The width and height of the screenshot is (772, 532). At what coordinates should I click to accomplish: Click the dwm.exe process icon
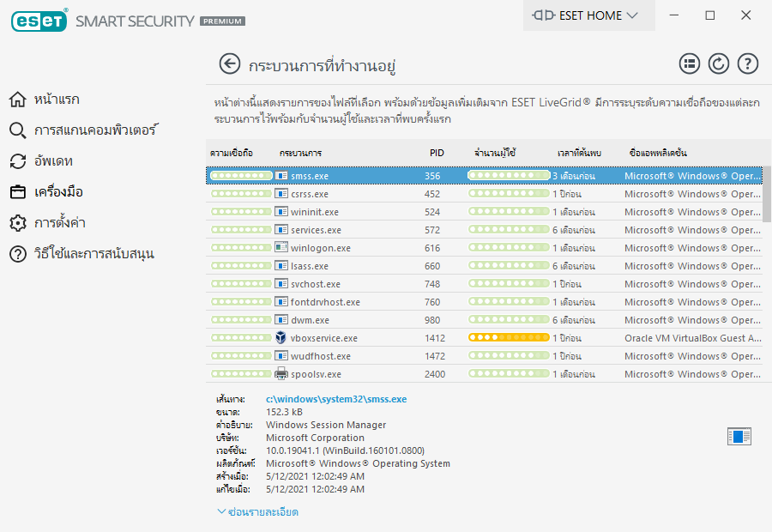click(281, 320)
